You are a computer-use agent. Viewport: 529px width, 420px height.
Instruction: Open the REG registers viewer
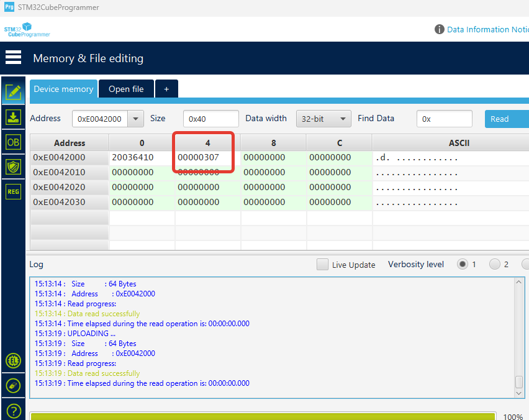13,191
